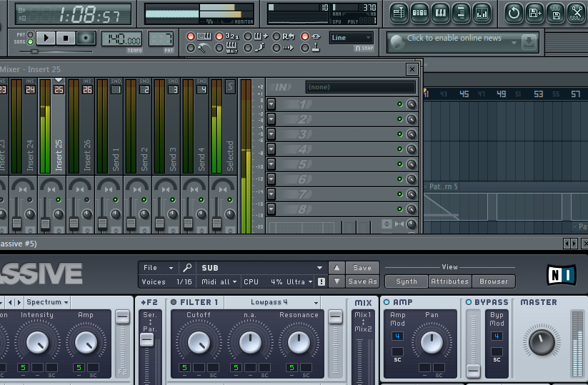Open the Playlist view button
Screen dimensions: 588x385
pyautogui.click(x=399, y=13)
